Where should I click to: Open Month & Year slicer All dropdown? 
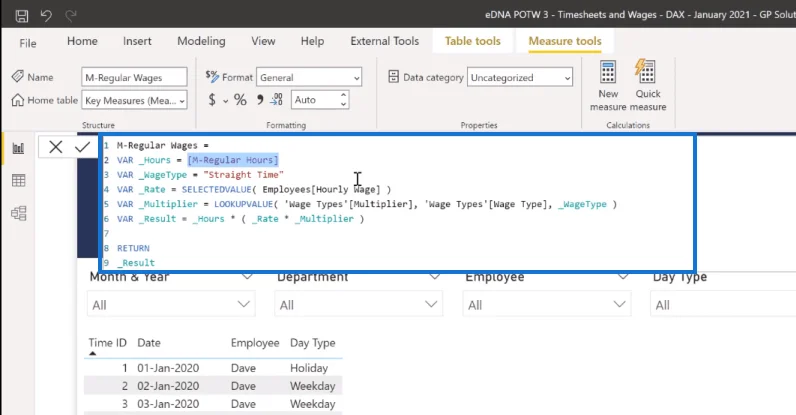171,305
